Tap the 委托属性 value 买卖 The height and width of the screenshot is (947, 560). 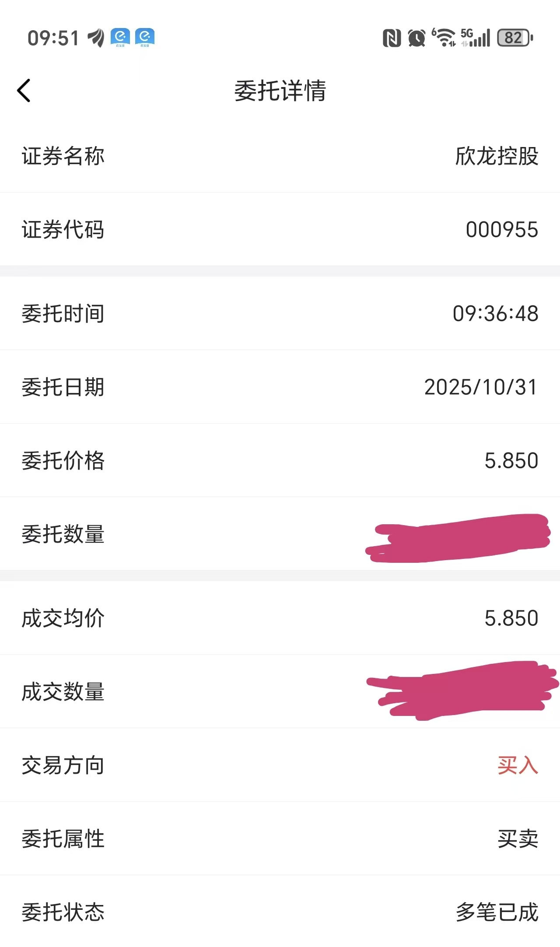tap(518, 838)
